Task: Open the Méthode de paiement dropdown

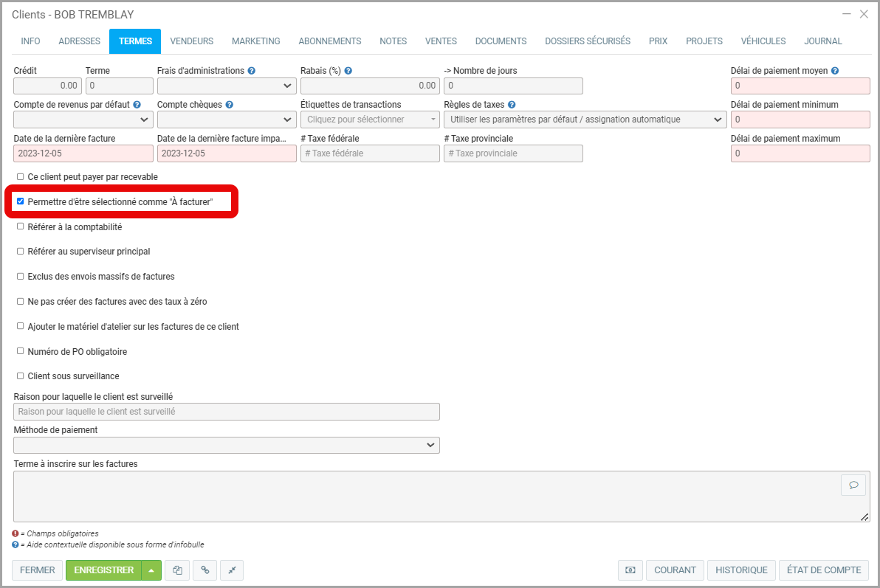Action: click(227, 445)
